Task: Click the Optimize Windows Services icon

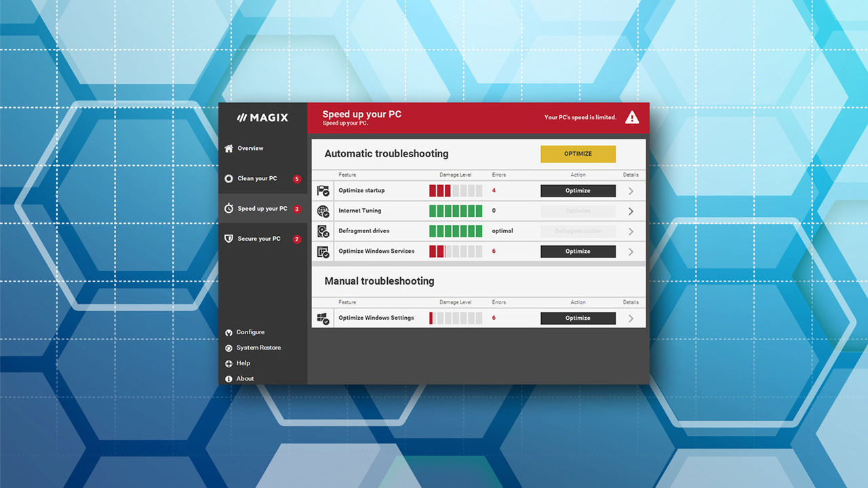Action: [323, 251]
